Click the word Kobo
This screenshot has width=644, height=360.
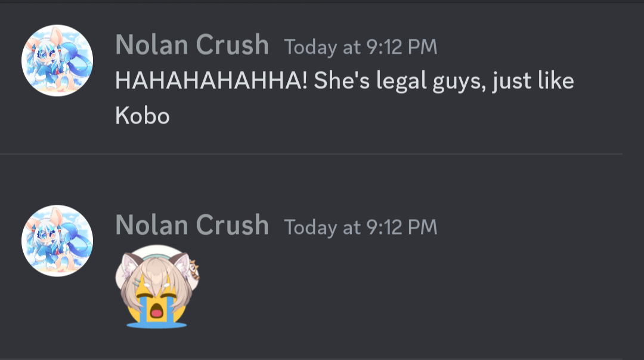pyautogui.click(x=142, y=116)
